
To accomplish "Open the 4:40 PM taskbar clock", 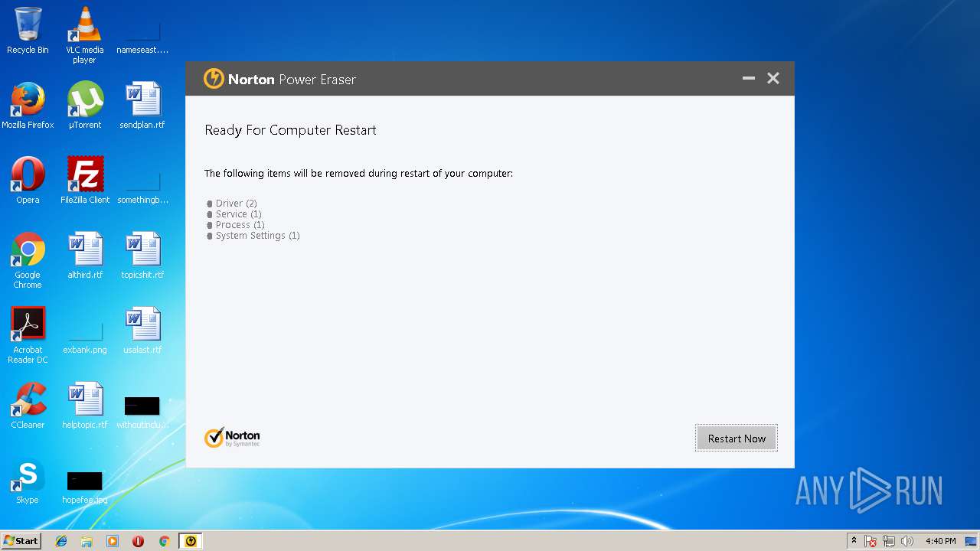I will pos(940,541).
